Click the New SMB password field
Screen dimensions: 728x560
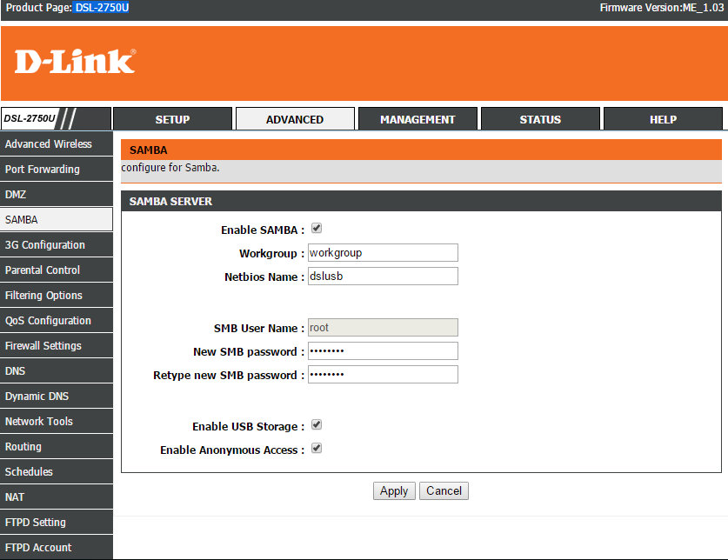click(x=383, y=351)
